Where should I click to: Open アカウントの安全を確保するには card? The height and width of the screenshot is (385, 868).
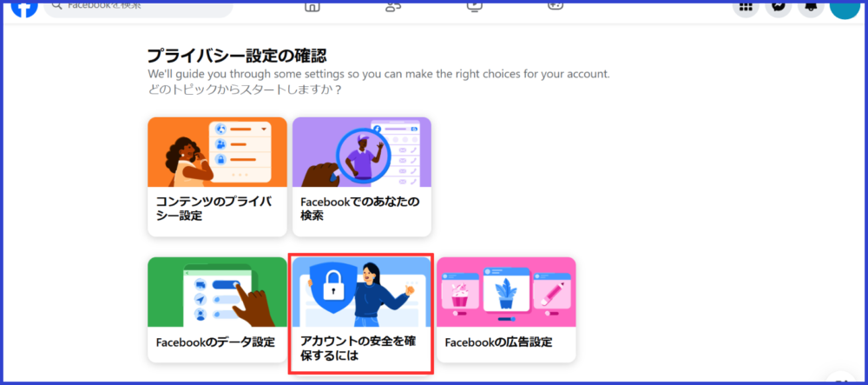(x=361, y=314)
